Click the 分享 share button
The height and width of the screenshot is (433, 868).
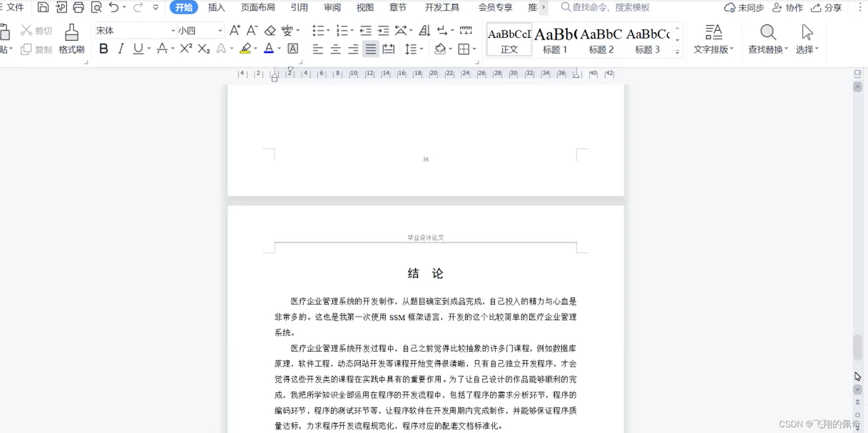pyautogui.click(x=826, y=8)
